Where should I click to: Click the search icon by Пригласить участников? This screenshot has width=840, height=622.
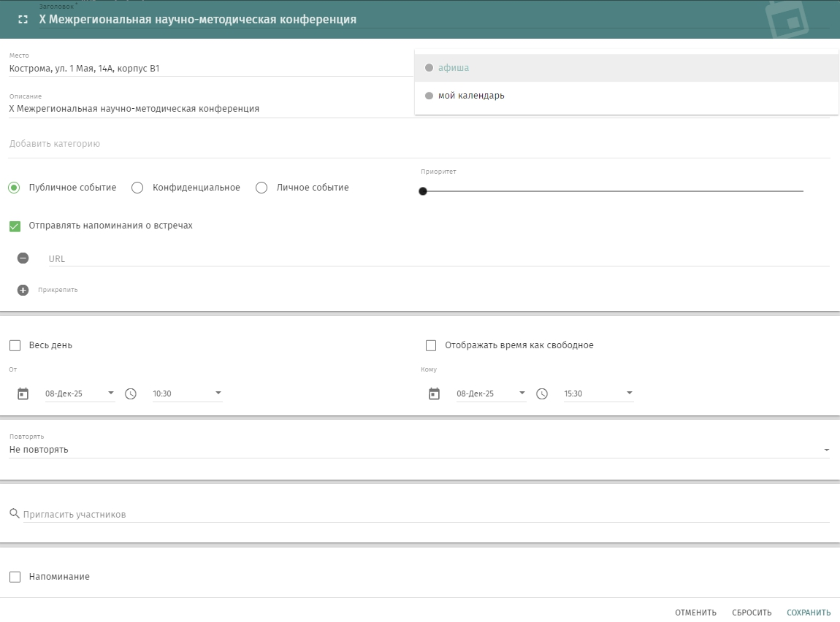pos(15,514)
